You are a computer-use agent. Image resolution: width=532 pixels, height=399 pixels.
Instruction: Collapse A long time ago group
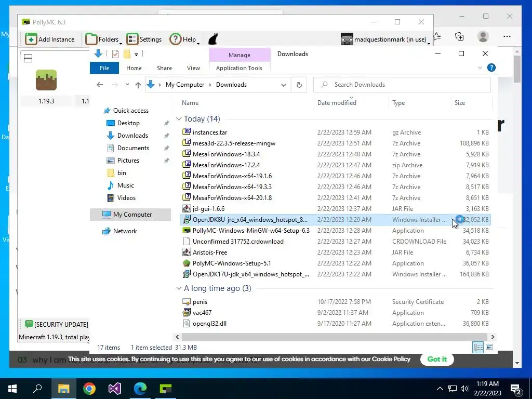click(x=179, y=288)
